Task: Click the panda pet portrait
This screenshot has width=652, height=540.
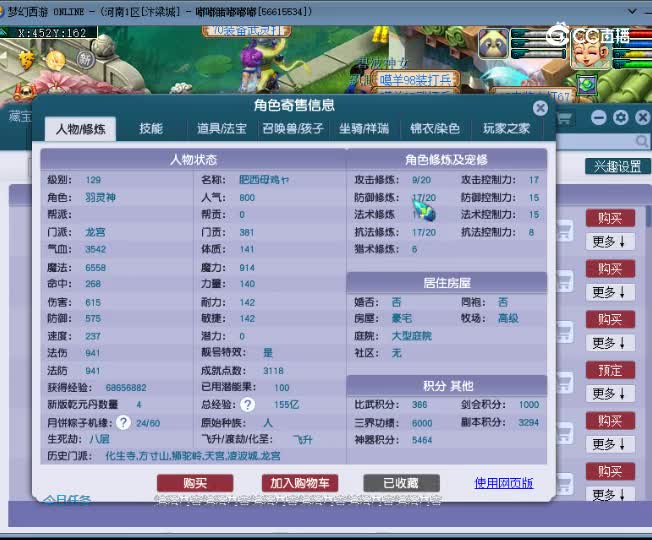Action: 494,43
